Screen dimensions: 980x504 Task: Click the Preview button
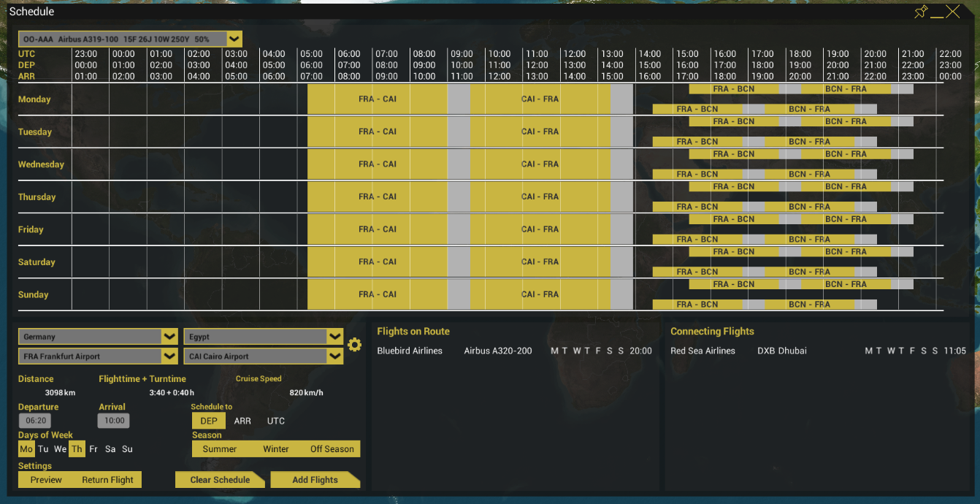pyautogui.click(x=45, y=479)
